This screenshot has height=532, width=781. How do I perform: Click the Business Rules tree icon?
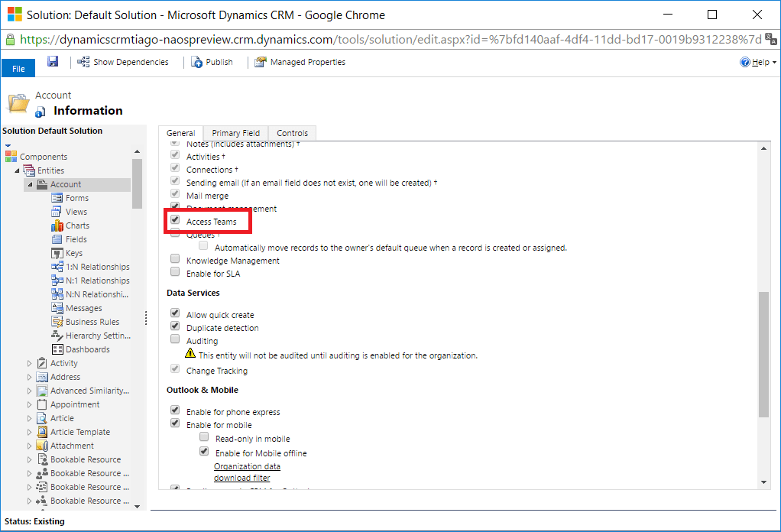click(x=57, y=322)
